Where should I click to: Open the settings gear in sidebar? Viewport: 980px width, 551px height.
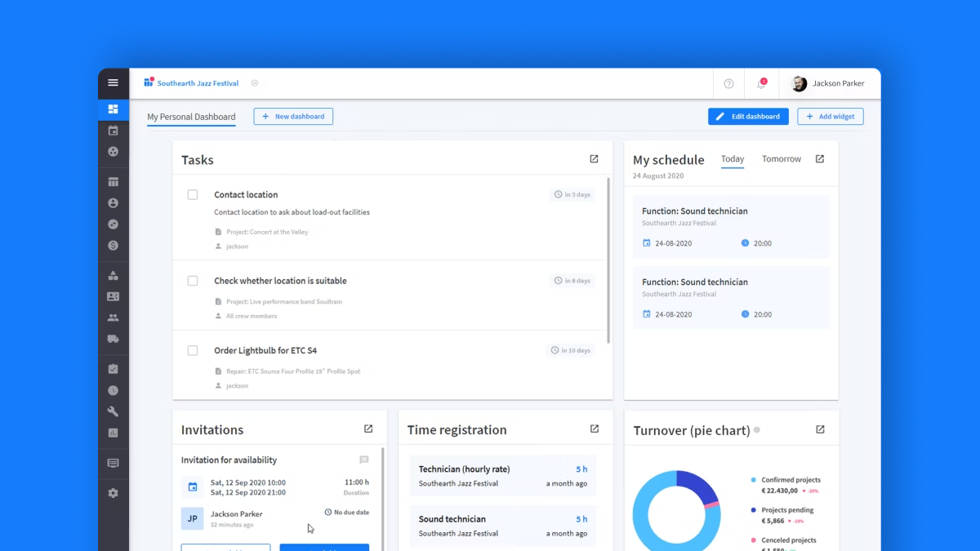point(113,493)
